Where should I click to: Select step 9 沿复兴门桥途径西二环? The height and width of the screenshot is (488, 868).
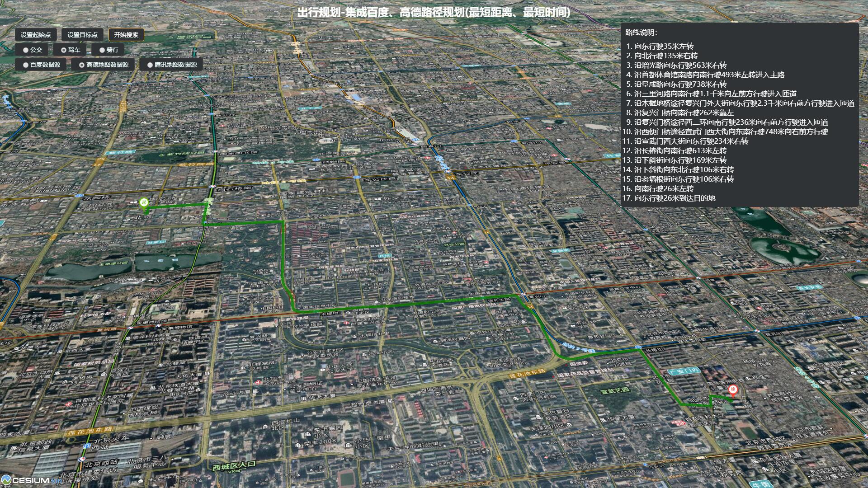[x=731, y=122]
